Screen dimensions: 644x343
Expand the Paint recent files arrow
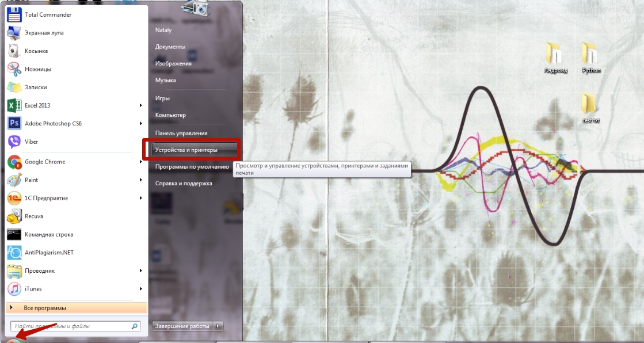(x=141, y=180)
